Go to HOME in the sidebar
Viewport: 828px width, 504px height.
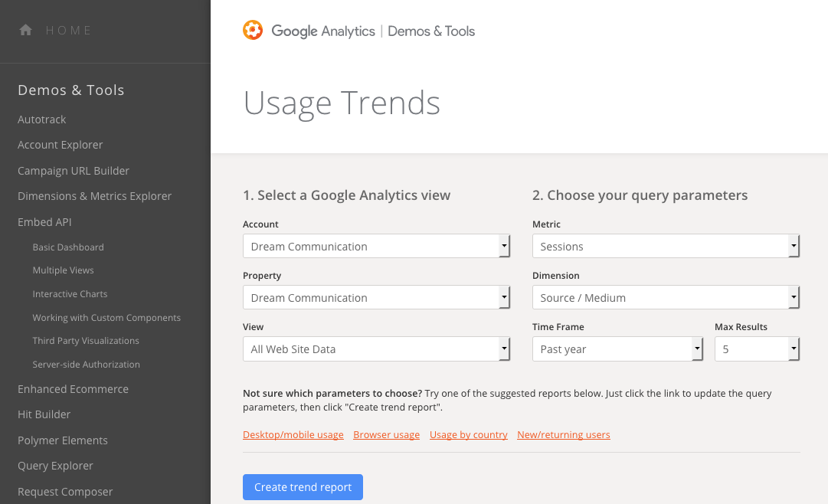point(69,30)
